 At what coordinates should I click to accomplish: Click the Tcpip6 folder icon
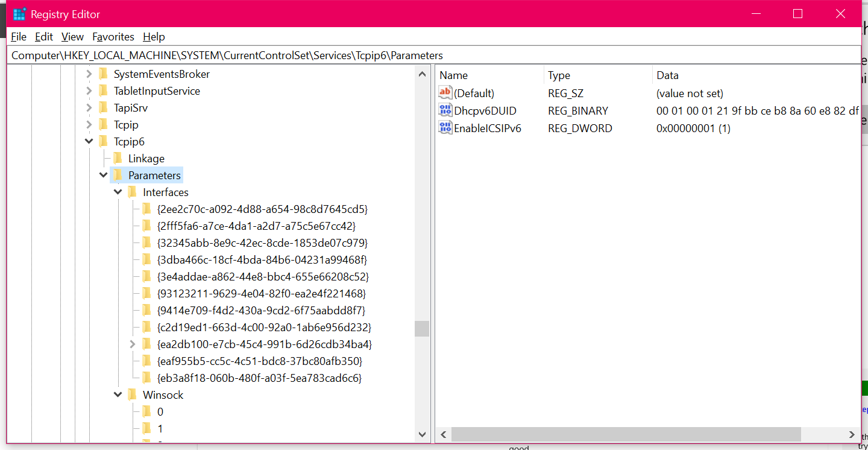point(103,142)
